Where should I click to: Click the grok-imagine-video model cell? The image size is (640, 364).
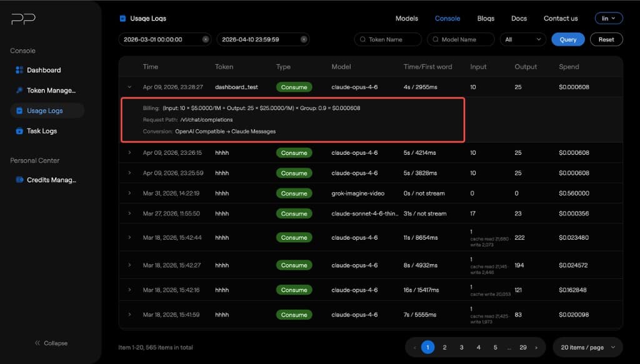(358, 194)
